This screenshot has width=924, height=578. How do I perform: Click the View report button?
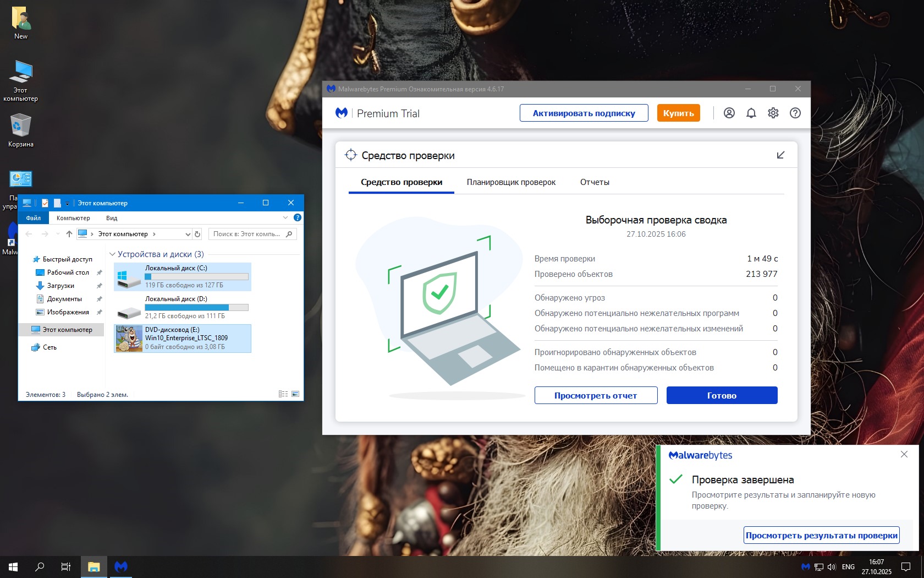click(x=596, y=395)
